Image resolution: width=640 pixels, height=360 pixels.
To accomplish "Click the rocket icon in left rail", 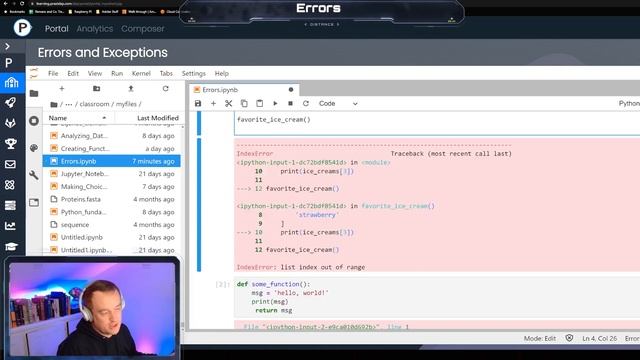I will 11,102.
